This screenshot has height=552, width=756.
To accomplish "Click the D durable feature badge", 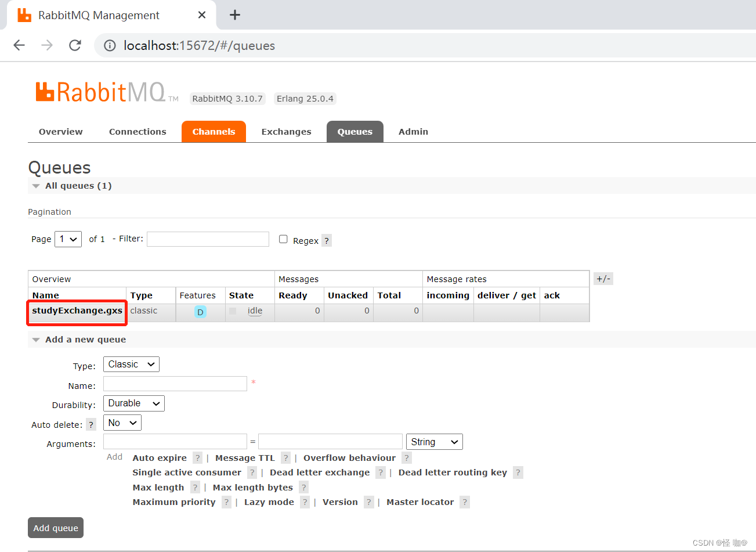I will [x=200, y=312].
